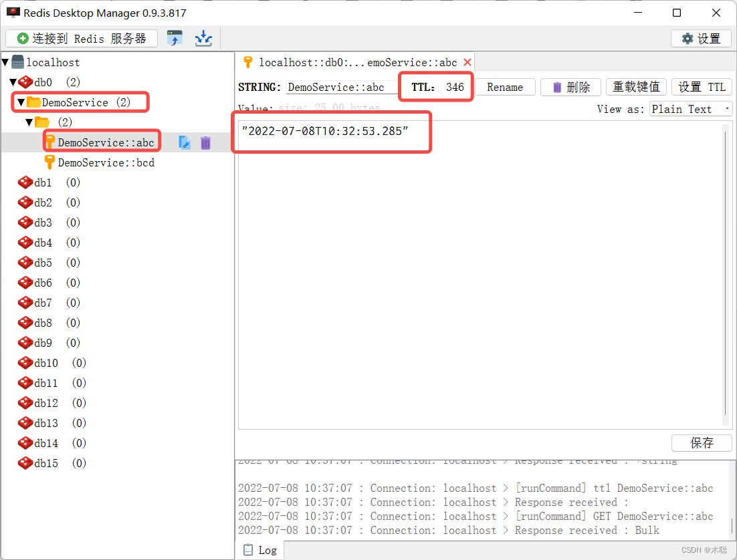The width and height of the screenshot is (737, 560).
Task: Close the DemoService::abc key tab
Action: click(467, 63)
